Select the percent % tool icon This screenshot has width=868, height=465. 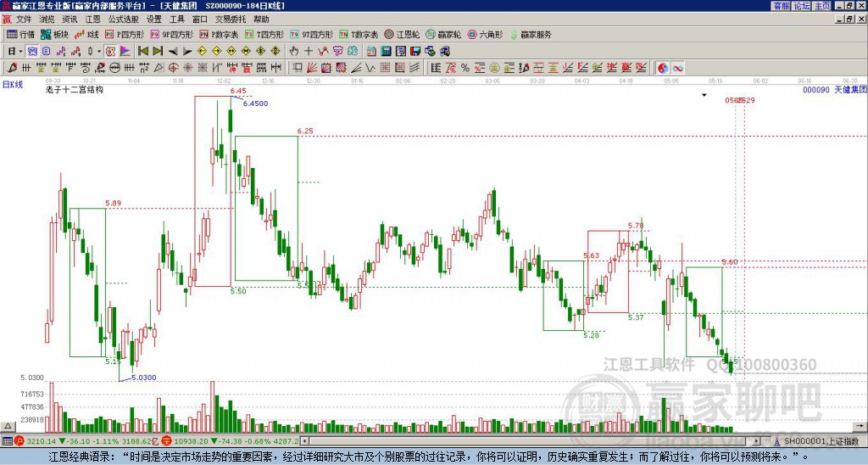click(x=465, y=68)
